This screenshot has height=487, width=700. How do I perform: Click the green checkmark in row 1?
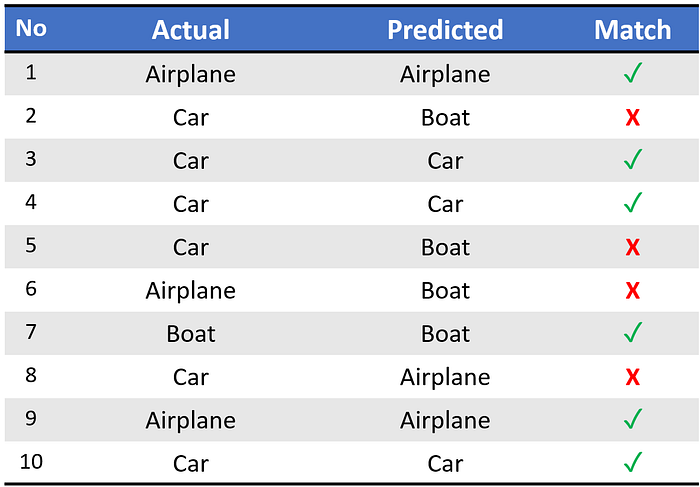click(x=633, y=73)
